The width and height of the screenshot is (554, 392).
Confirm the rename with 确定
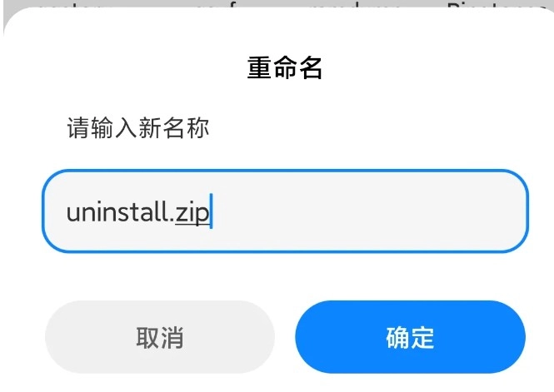(410, 337)
